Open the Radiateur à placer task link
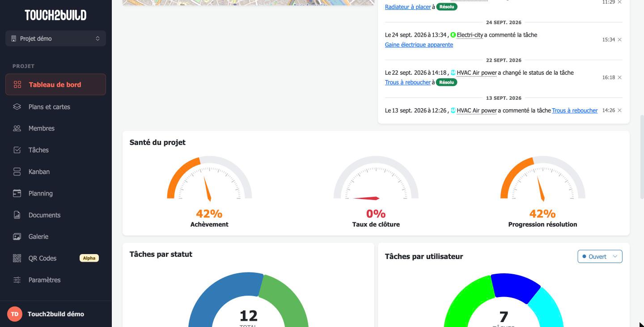The width and height of the screenshot is (644, 327). point(408,7)
